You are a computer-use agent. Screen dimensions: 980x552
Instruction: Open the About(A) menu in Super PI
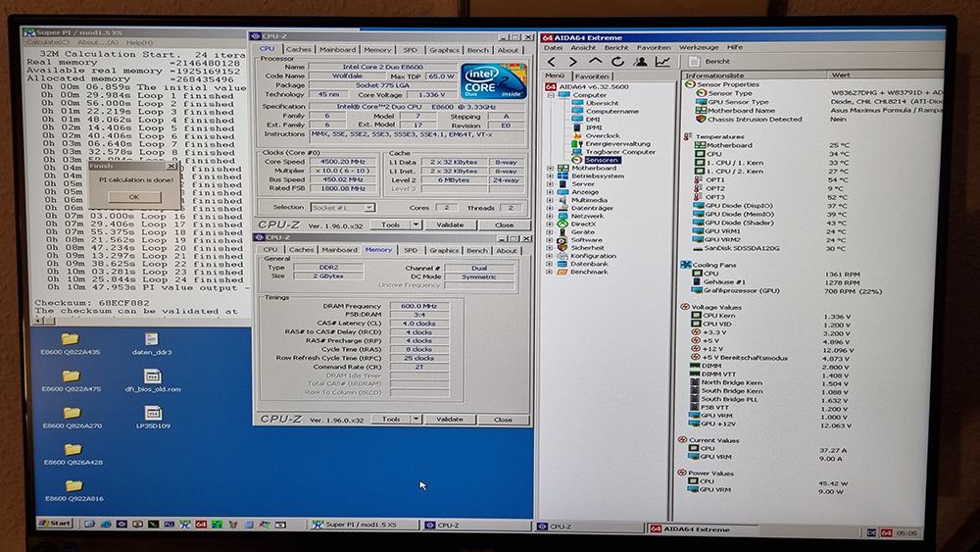[x=97, y=42]
